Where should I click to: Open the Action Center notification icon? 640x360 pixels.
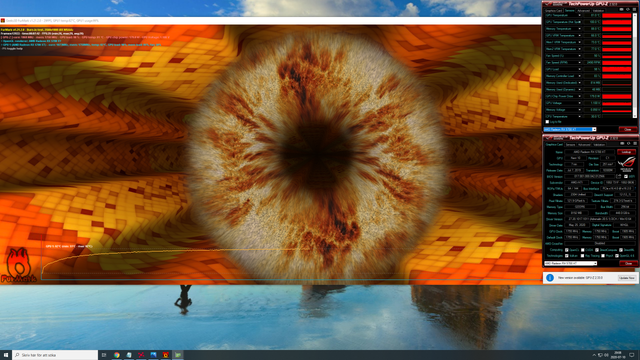tap(632, 355)
